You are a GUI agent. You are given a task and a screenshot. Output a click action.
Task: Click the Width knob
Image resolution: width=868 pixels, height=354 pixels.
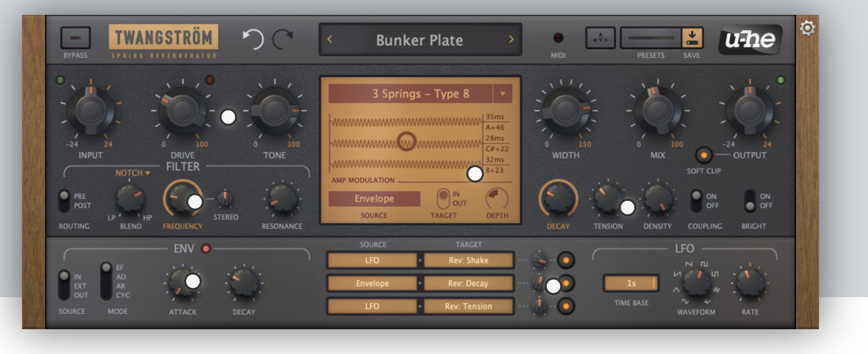[x=566, y=110]
